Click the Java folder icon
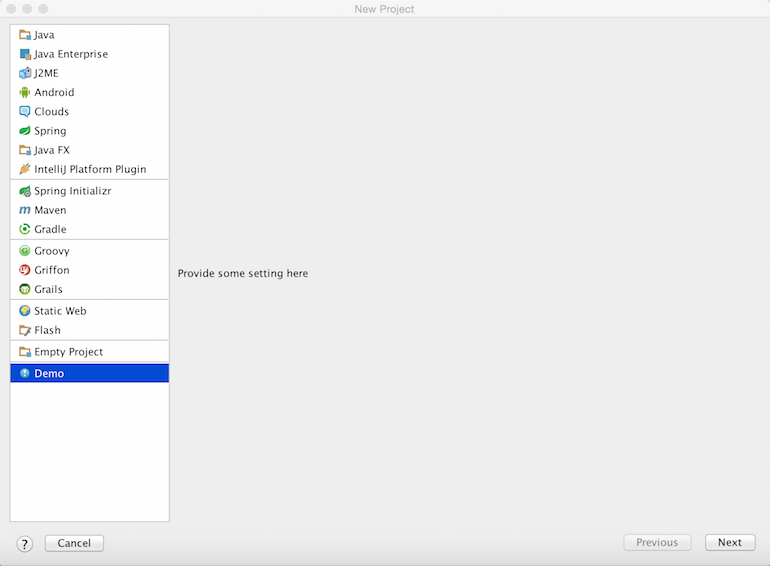The width and height of the screenshot is (770, 566). coord(25,35)
